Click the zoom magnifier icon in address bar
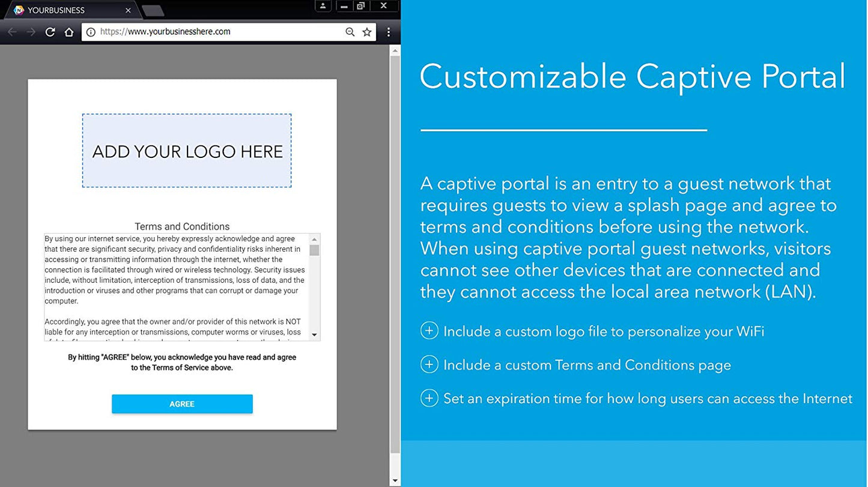Screen dimensions: 868x487 [350, 32]
